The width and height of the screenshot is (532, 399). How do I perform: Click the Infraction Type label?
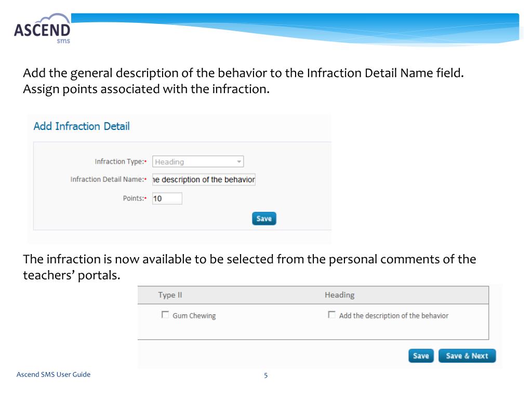(121, 162)
